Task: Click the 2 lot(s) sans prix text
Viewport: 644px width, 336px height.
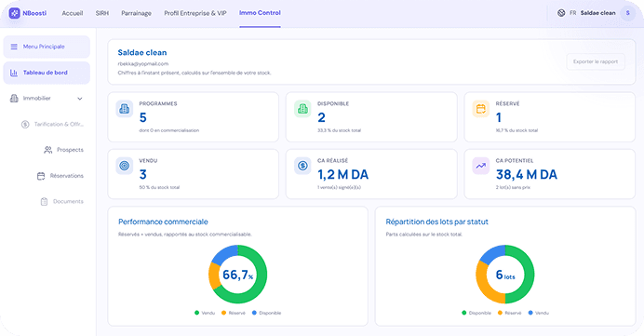Action: pos(513,187)
